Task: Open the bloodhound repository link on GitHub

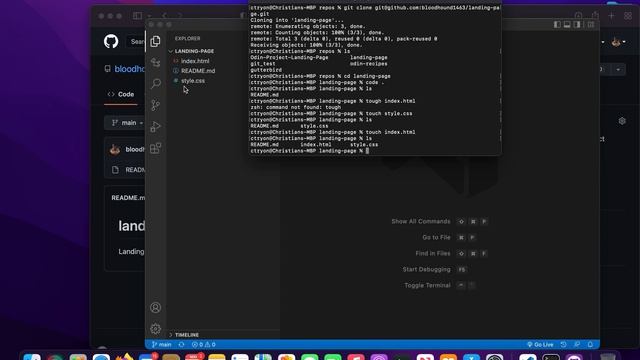Action: point(129,69)
